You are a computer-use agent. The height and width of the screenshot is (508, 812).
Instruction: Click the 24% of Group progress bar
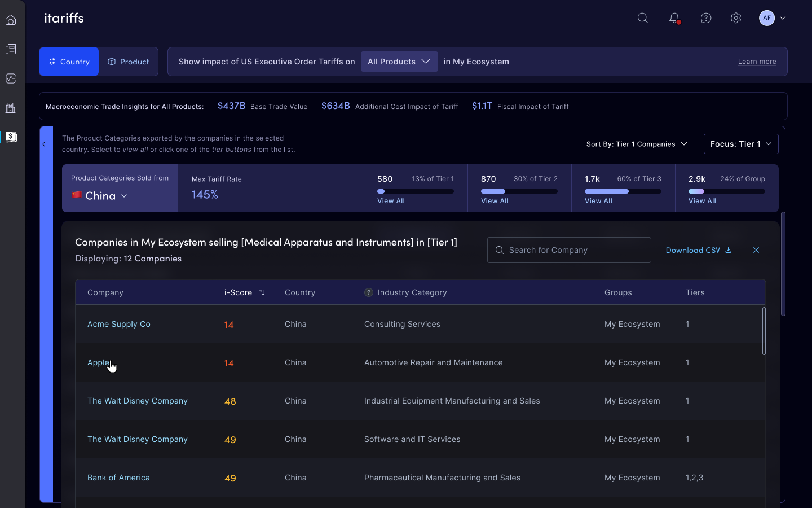click(x=727, y=191)
